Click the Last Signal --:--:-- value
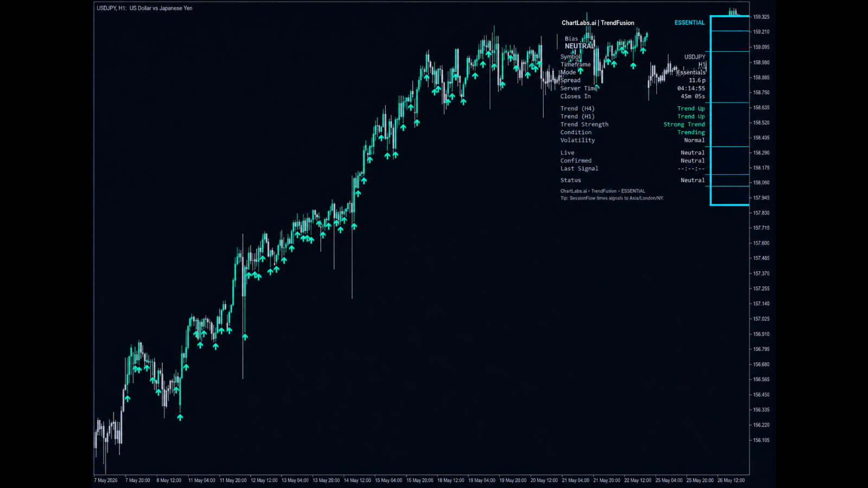This screenshot has width=868, height=488. click(691, 169)
